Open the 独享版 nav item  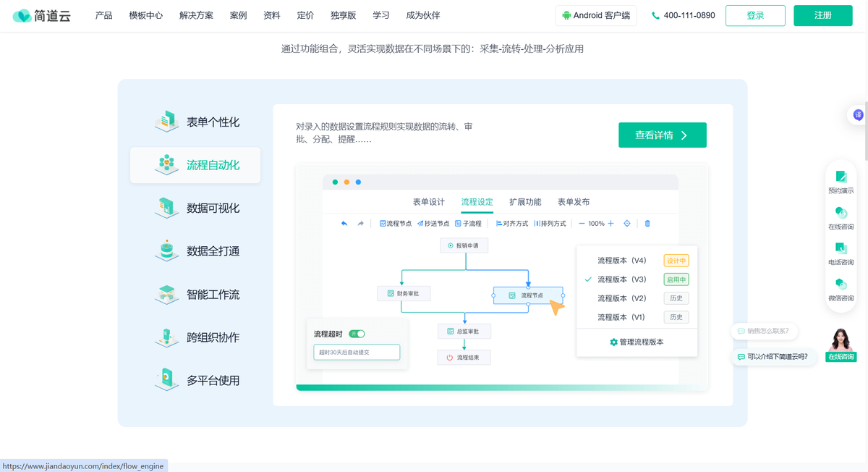pyautogui.click(x=344, y=15)
